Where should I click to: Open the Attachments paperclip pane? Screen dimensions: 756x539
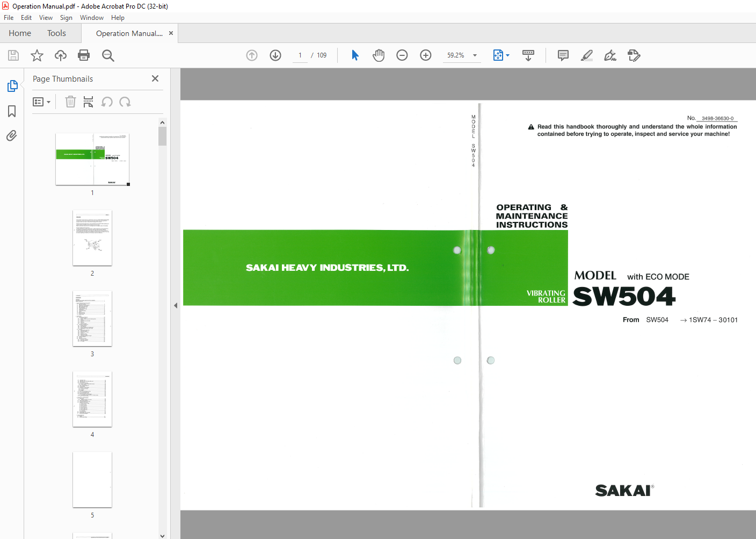[x=12, y=135]
